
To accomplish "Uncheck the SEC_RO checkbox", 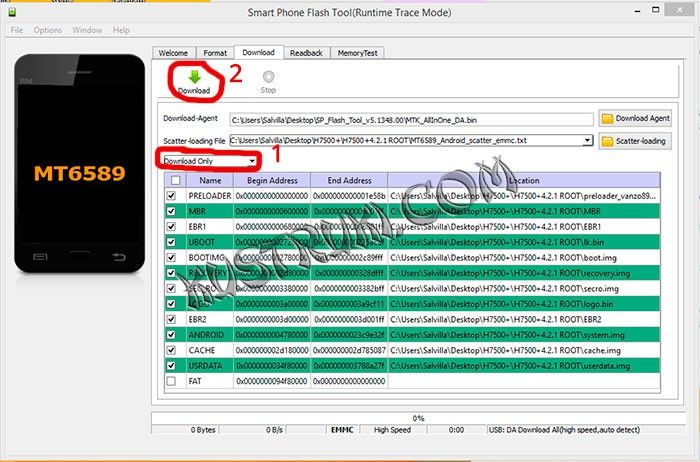I will [171, 288].
